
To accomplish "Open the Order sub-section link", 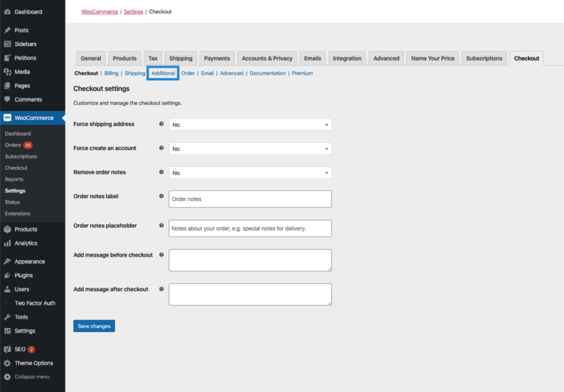I will click(x=188, y=73).
